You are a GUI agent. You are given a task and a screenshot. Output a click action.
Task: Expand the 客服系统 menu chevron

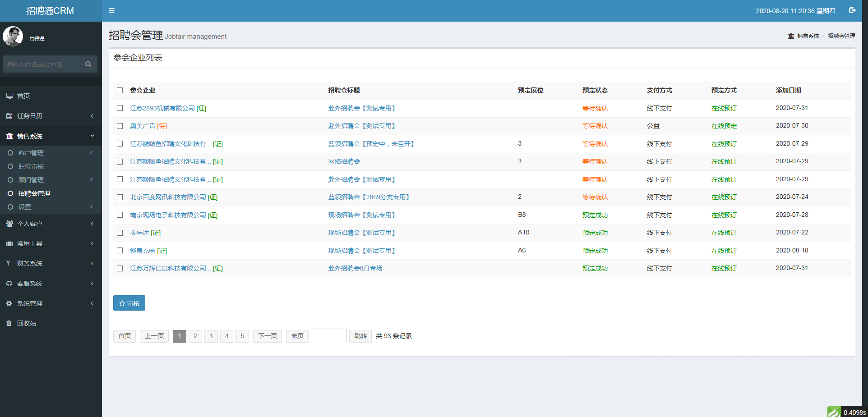[92, 284]
